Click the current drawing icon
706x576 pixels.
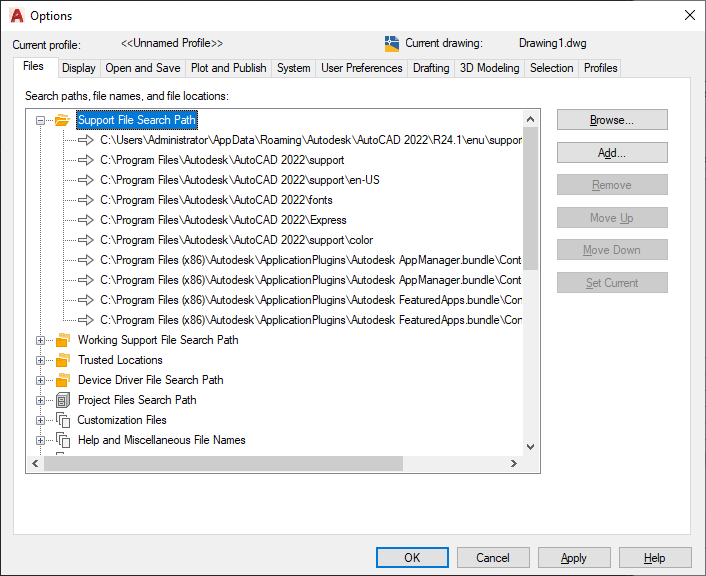[392, 44]
